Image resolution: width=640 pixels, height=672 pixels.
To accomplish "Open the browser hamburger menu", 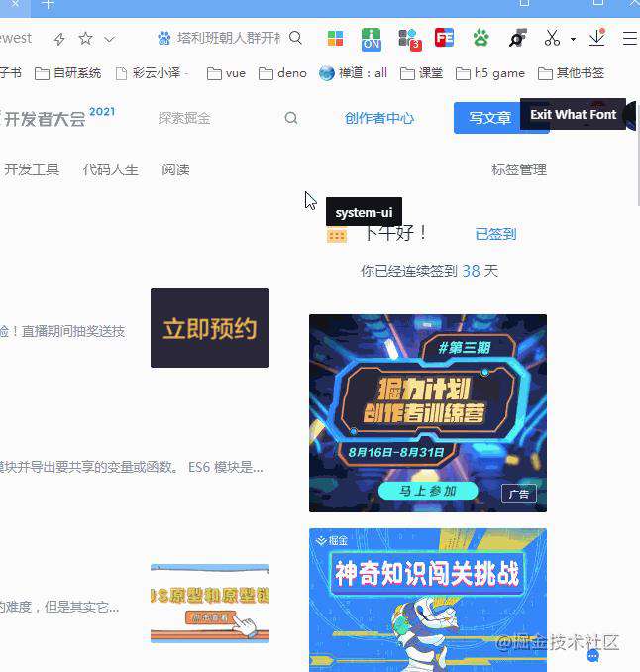I will (x=630, y=38).
